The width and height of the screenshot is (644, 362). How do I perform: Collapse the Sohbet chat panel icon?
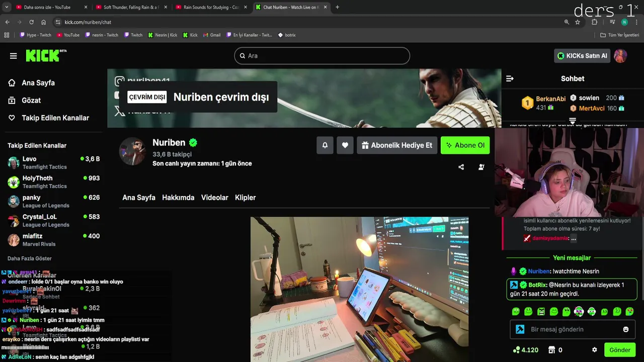510,78
